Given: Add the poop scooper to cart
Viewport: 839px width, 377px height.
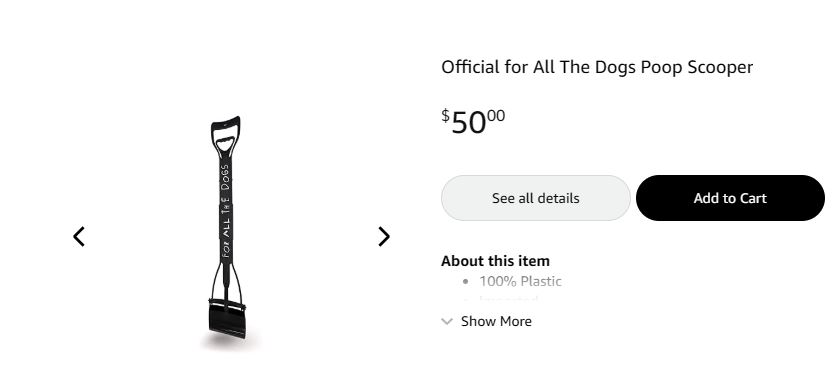Looking at the screenshot, I should (x=730, y=198).
